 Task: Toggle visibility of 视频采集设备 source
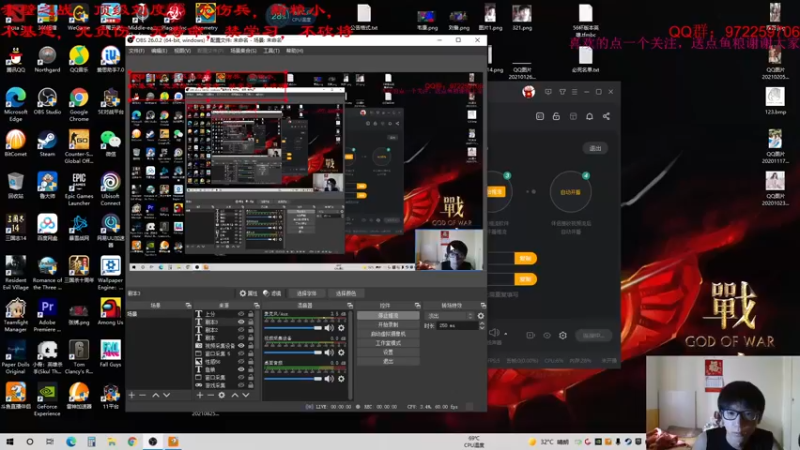click(241, 345)
